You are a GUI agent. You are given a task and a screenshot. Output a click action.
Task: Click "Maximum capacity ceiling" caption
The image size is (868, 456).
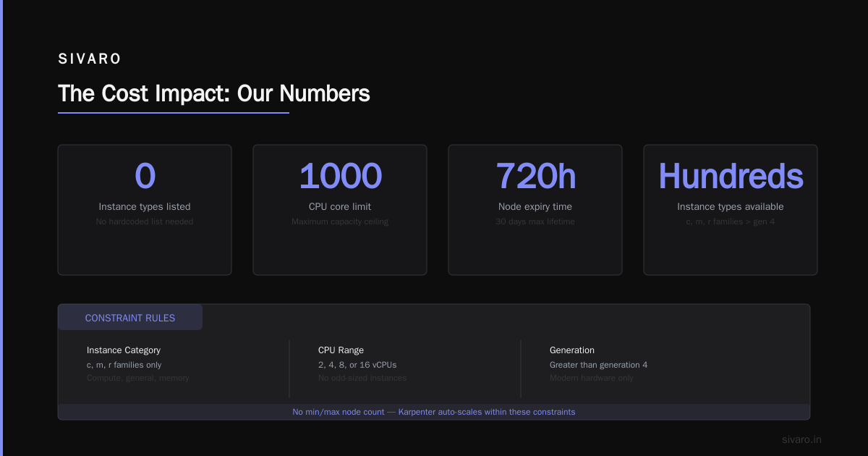click(340, 221)
